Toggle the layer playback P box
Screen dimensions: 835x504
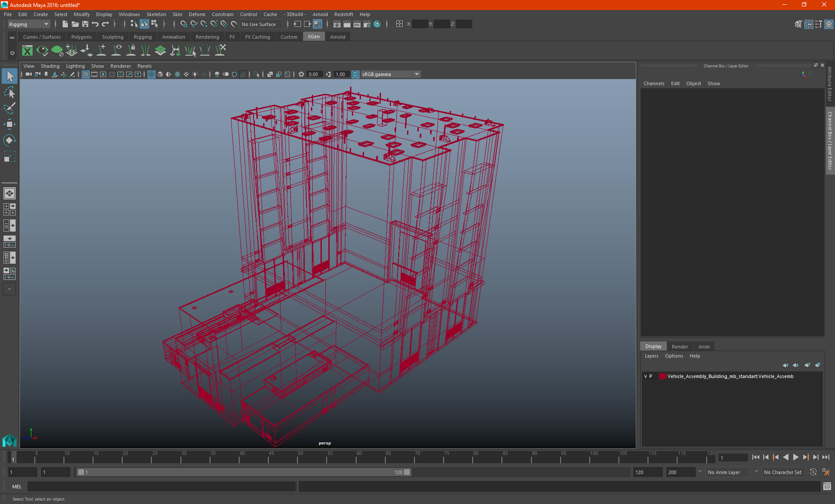[651, 376]
